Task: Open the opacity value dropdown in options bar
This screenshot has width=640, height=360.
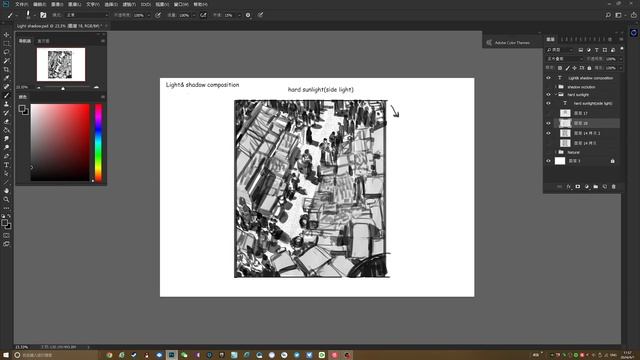Action: click(x=149, y=15)
